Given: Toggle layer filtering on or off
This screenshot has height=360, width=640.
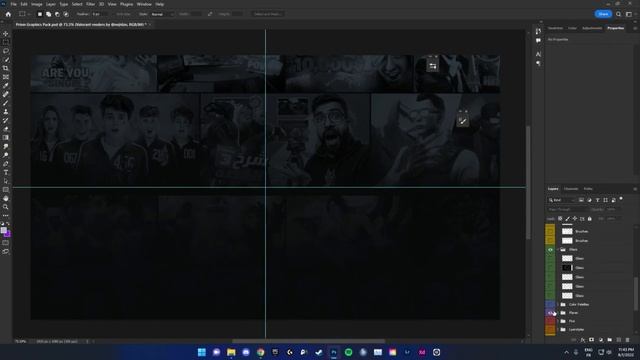Looking at the screenshot, I should pyautogui.click(x=621, y=199).
